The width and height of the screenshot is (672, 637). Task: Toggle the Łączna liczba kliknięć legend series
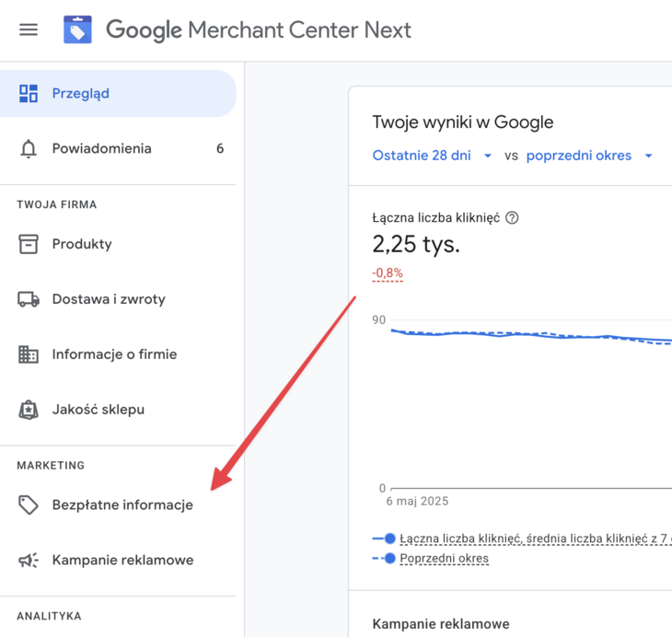(522, 539)
